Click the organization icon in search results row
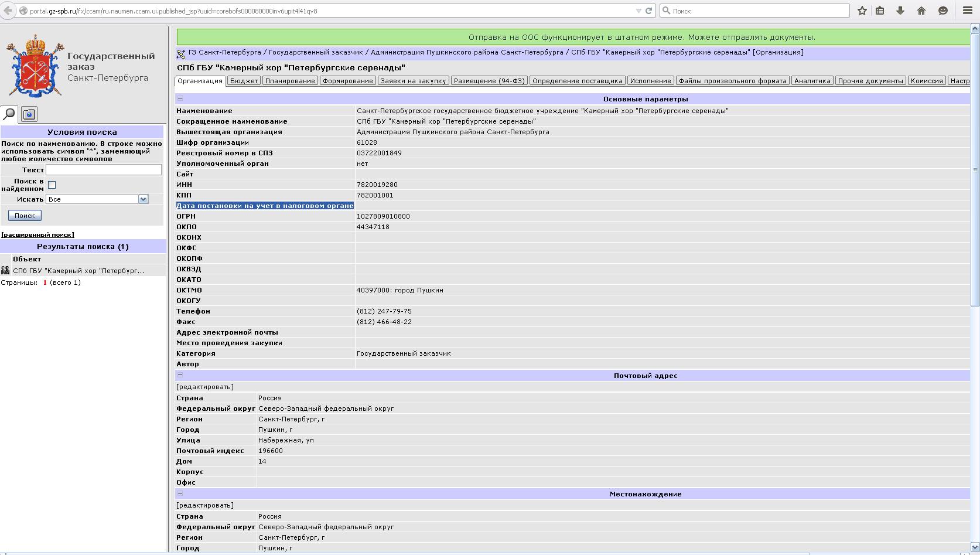 tap(5, 270)
